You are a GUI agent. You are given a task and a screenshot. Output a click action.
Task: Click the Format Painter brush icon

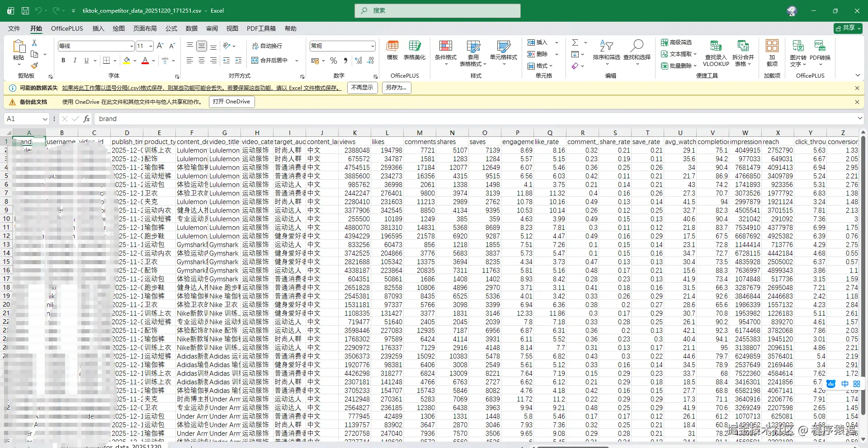[34, 65]
